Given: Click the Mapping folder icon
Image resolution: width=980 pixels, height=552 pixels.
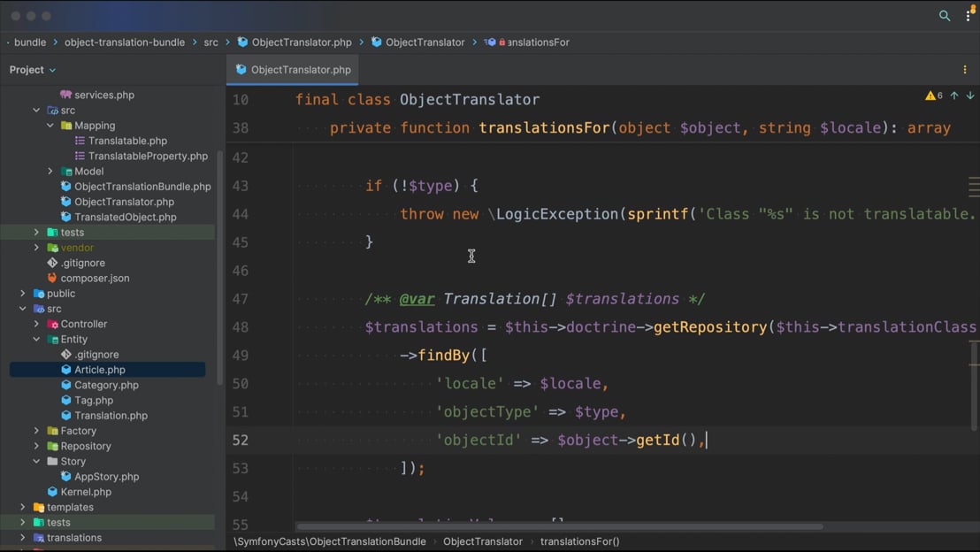Looking at the screenshot, I should click(x=66, y=126).
